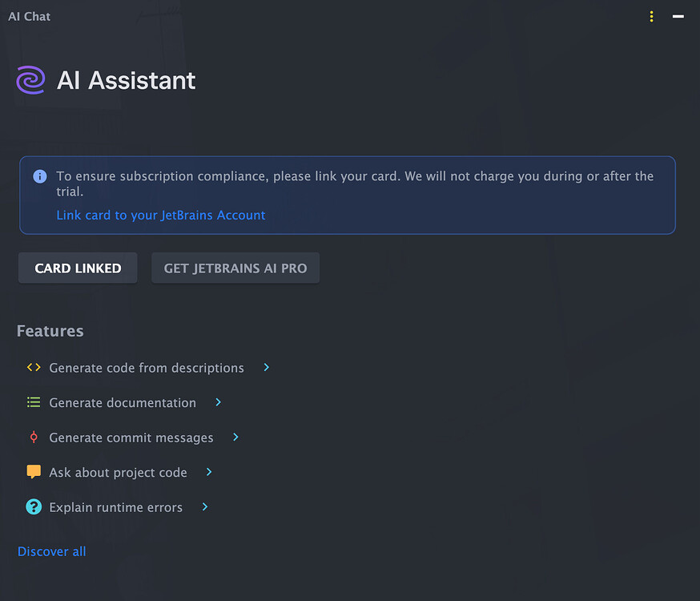The image size is (700, 601).
Task: Click the commit node icon
Action: (x=34, y=438)
